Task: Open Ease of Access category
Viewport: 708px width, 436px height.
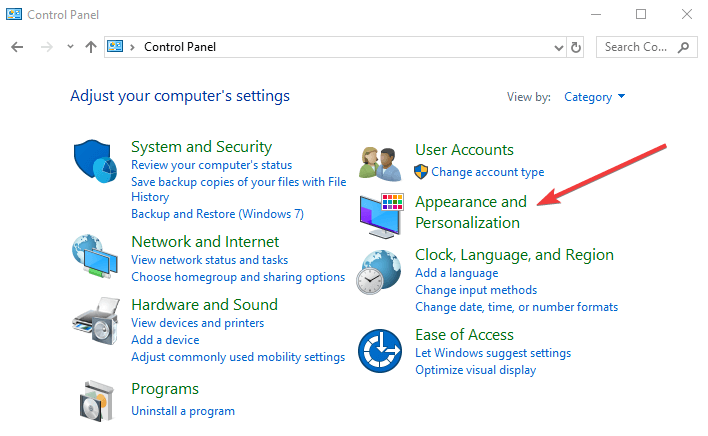Action: point(464,335)
